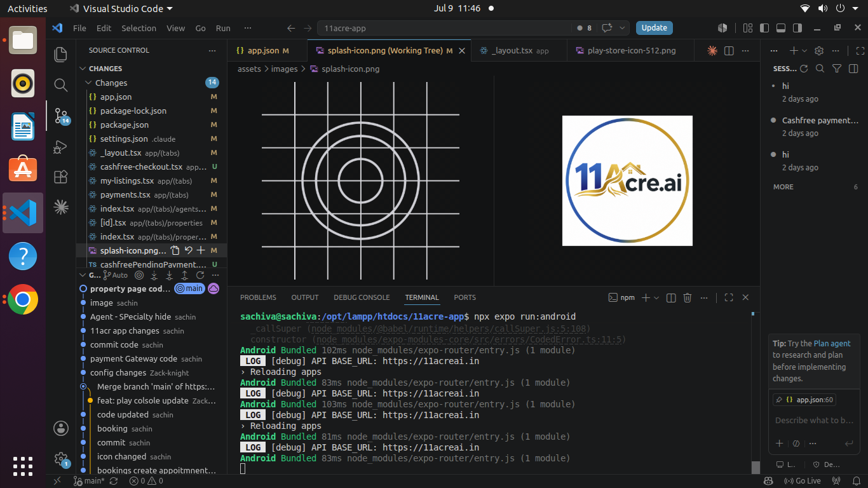Collapse the Graph section chevron
This screenshot has width=868, height=488.
click(x=83, y=275)
